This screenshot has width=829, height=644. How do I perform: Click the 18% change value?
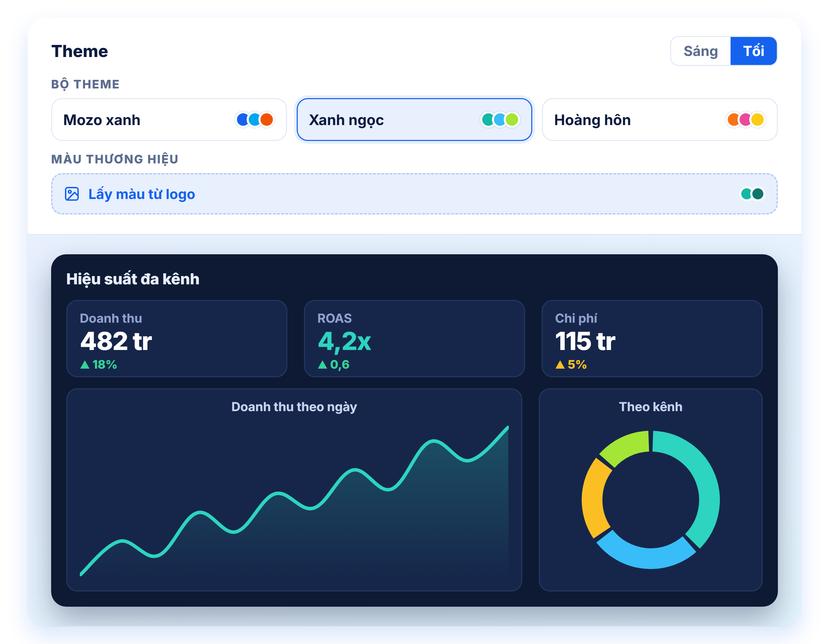pos(105,365)
